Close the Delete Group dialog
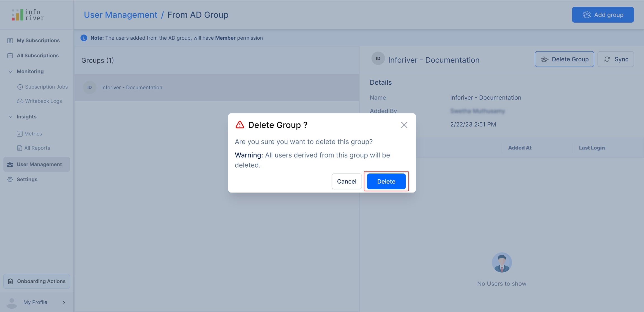This screenshot has width=644, height=312. pyautogui.click(x=404, y=125)
